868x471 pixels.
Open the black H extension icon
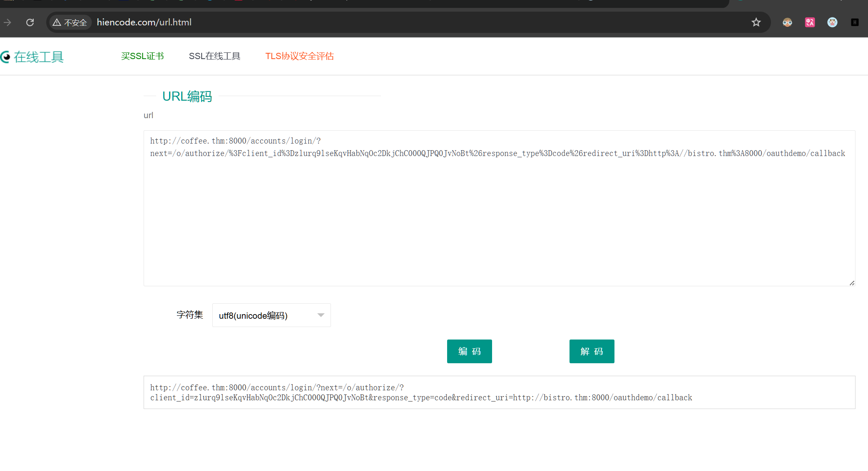(x=855, y=22)
